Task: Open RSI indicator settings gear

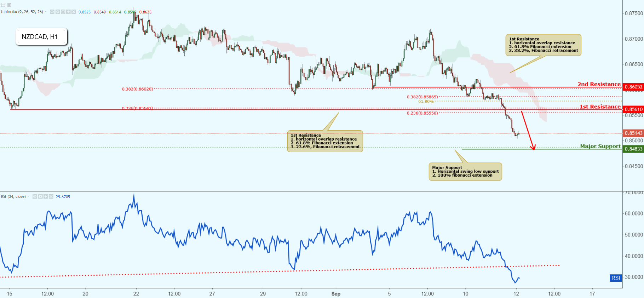Action: tap(40, 196)
